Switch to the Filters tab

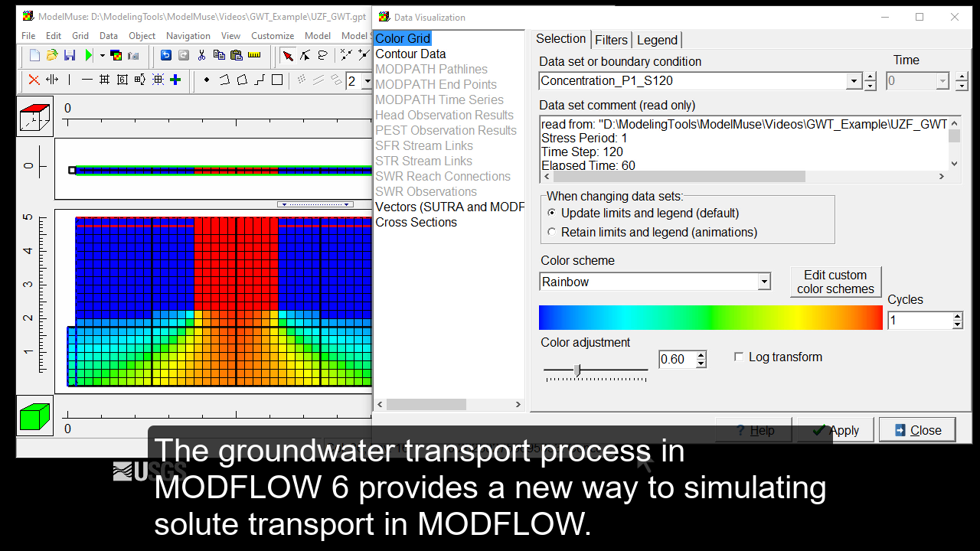[x=611, y=39]
